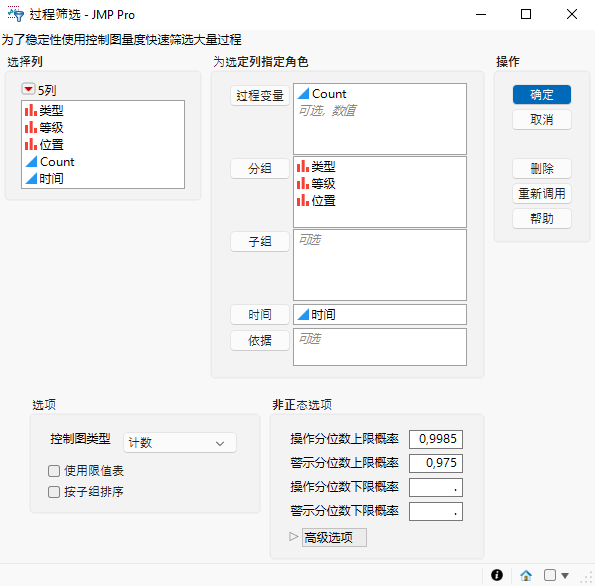This screenshot has height=586, width=595.
Task: Click the 删除 button
Action: (x=541, y=169)
